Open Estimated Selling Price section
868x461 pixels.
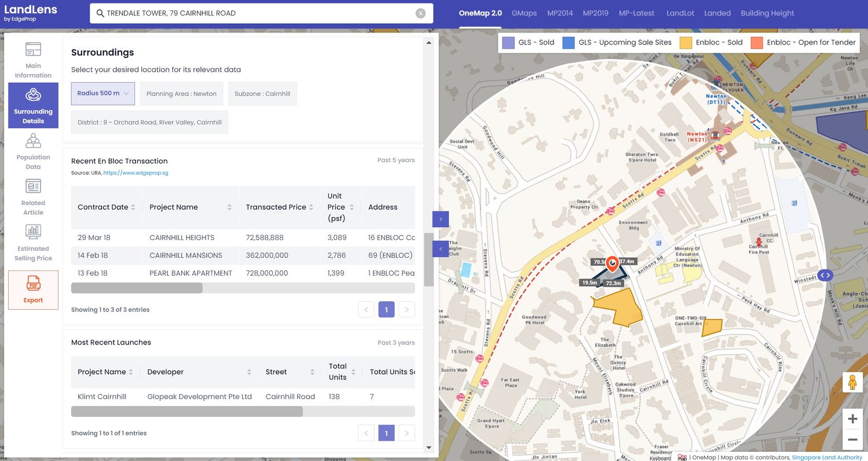point(33,243)
